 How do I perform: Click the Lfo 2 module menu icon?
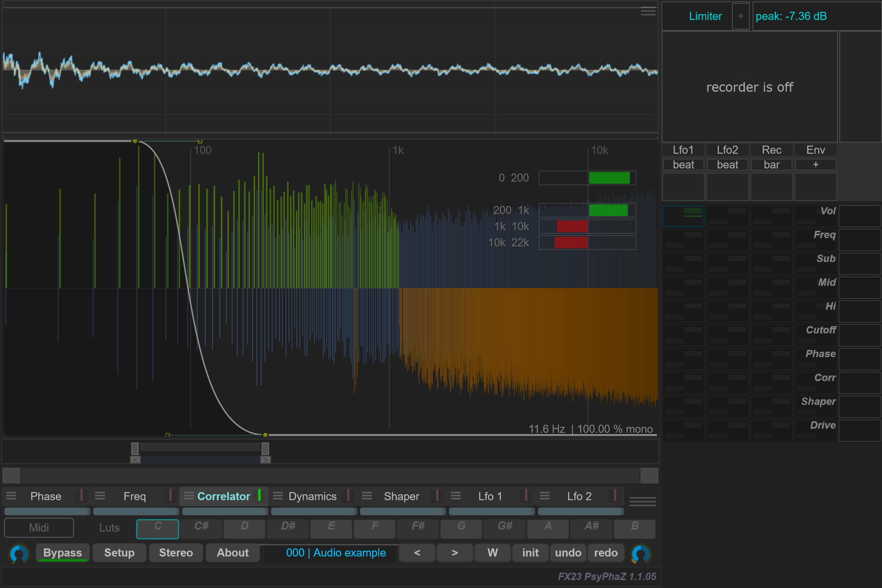coord(545,496)
